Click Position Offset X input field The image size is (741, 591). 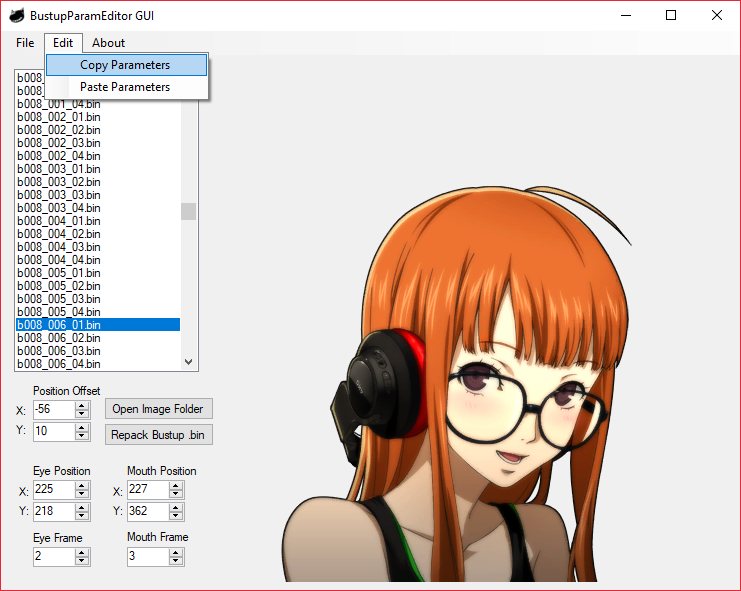point(54,410)
